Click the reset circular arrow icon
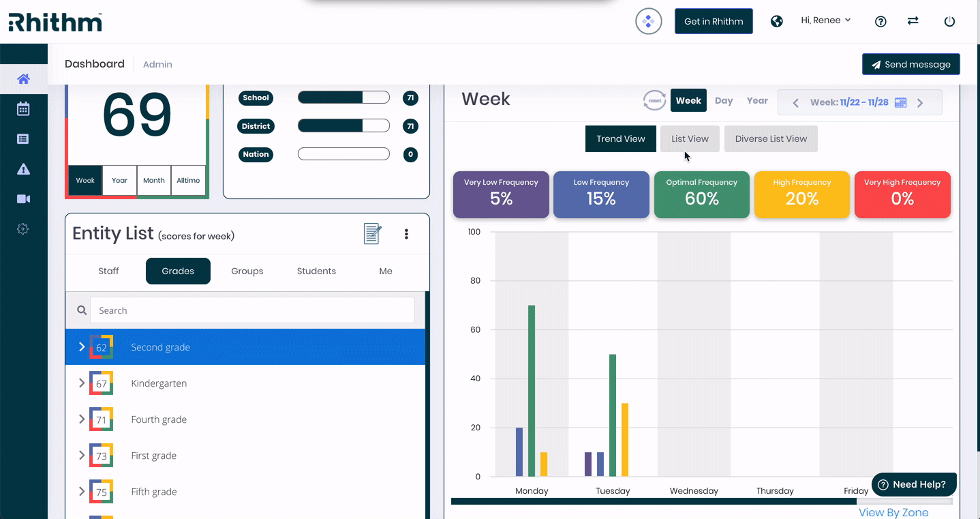The height and width of the screenshot is (519, 980). pos(654,100)
